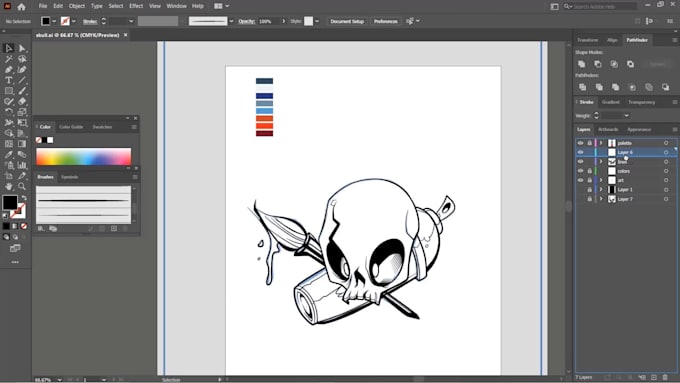Swap fill and stroke arrow

pyautogui.click(x=24, y=198)
